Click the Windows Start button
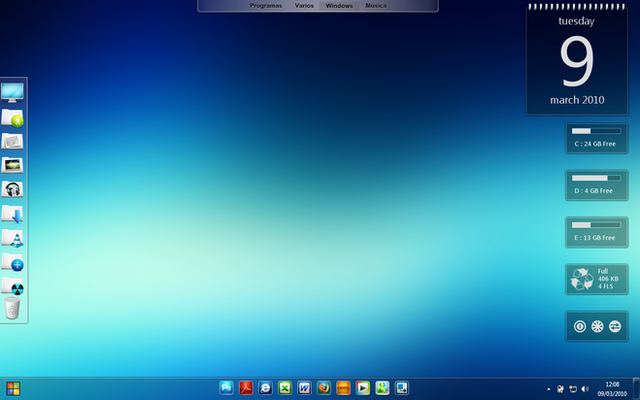 [13, 389]
